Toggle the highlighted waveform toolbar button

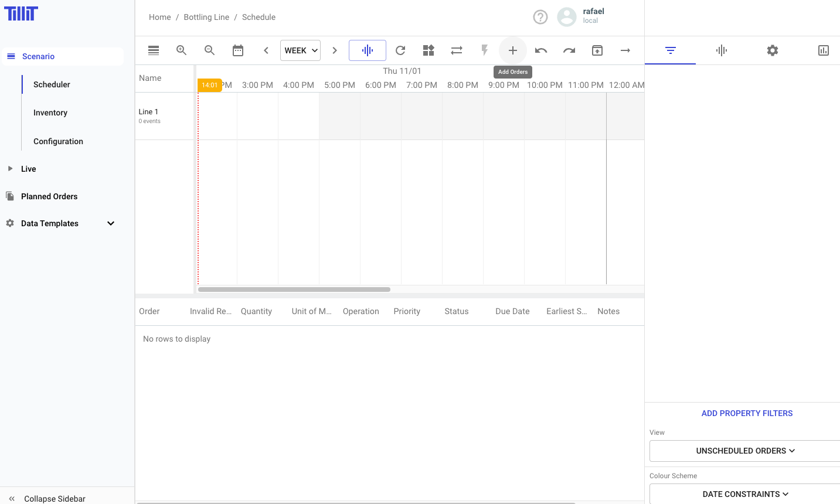(x=368, y=50)
